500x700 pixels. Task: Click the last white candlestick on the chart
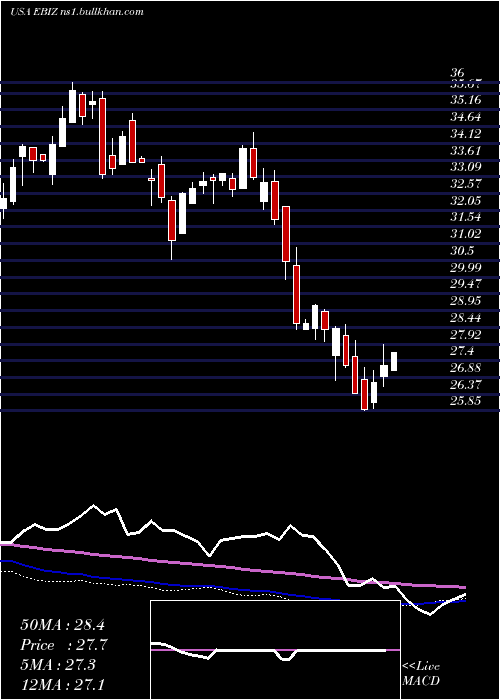coord(394,362)
